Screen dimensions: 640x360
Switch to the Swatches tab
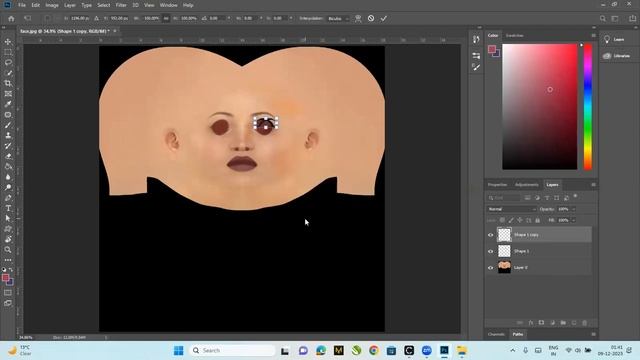click(x=514, y=36)
